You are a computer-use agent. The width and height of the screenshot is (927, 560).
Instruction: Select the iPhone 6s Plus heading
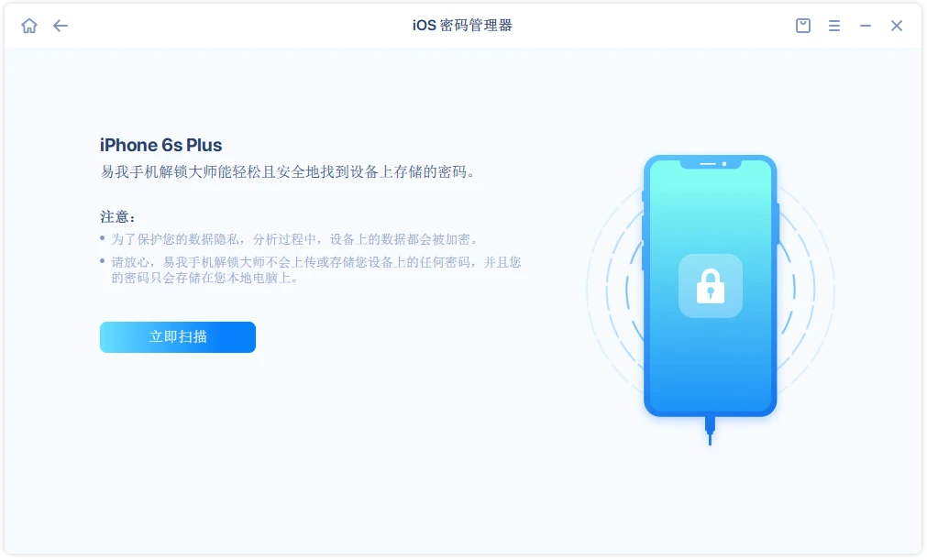pos(160,146)
